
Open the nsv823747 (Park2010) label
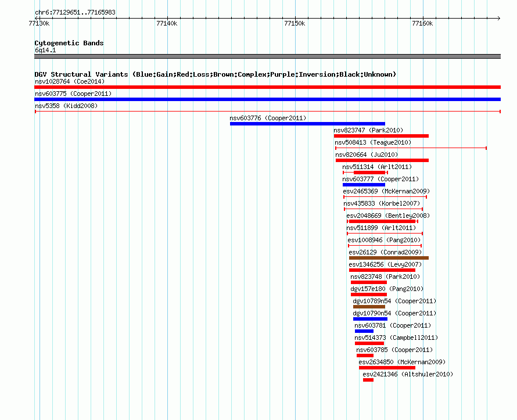pos(368,130)
